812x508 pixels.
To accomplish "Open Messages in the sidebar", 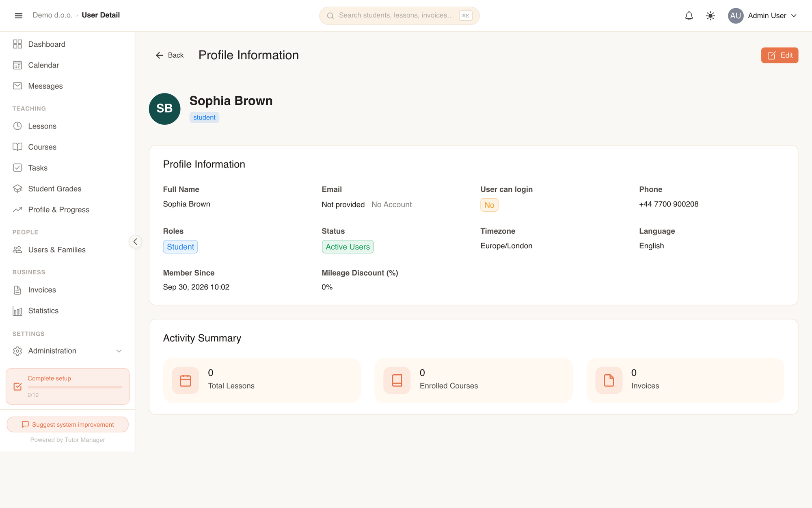I will tap(67, 86).
